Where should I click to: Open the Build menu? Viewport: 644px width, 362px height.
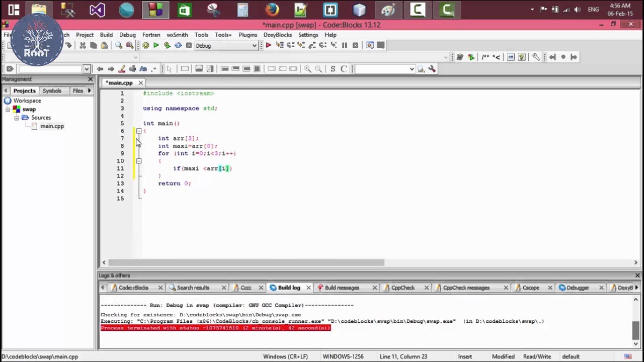(106, 35)
